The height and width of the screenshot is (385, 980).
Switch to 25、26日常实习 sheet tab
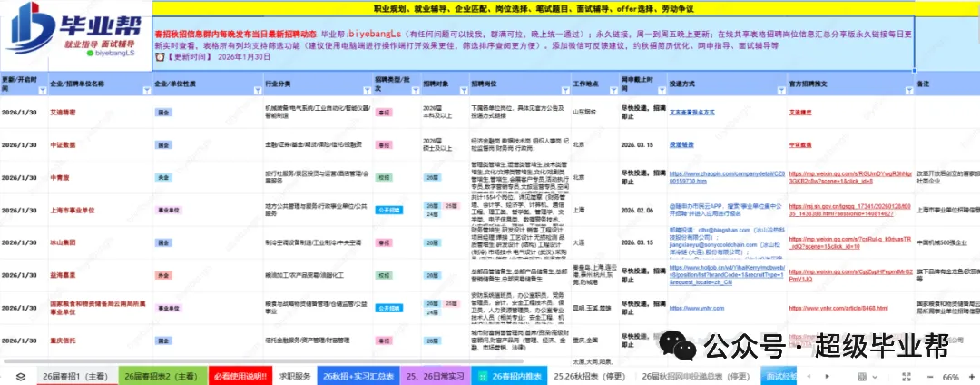435,377
